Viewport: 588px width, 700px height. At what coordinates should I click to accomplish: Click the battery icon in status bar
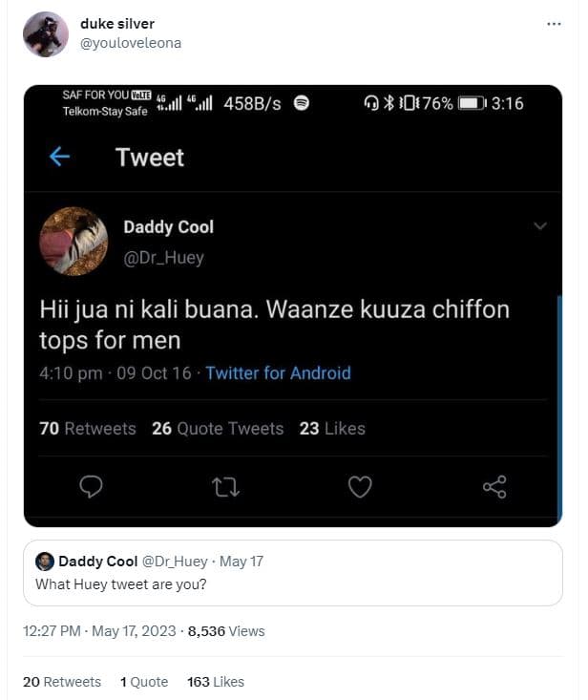pos(472,103)
